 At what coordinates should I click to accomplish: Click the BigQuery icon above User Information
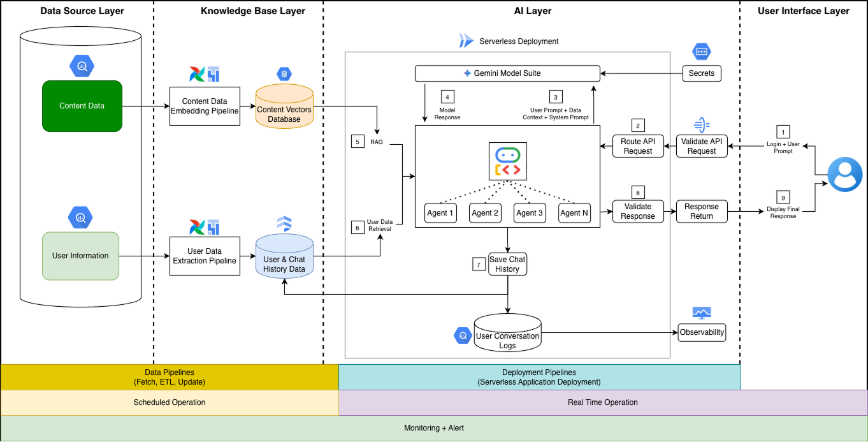(x=81, y=217)
